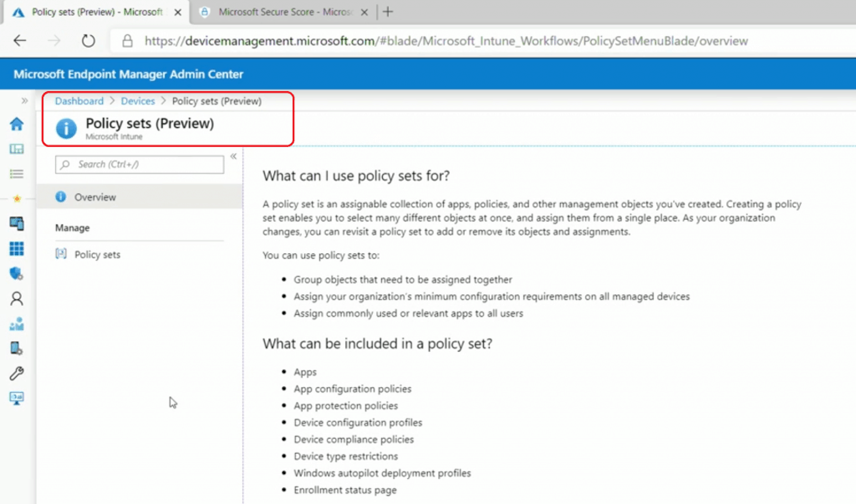Click 'What can be included in a policy set?'

(x=377, y=344)
